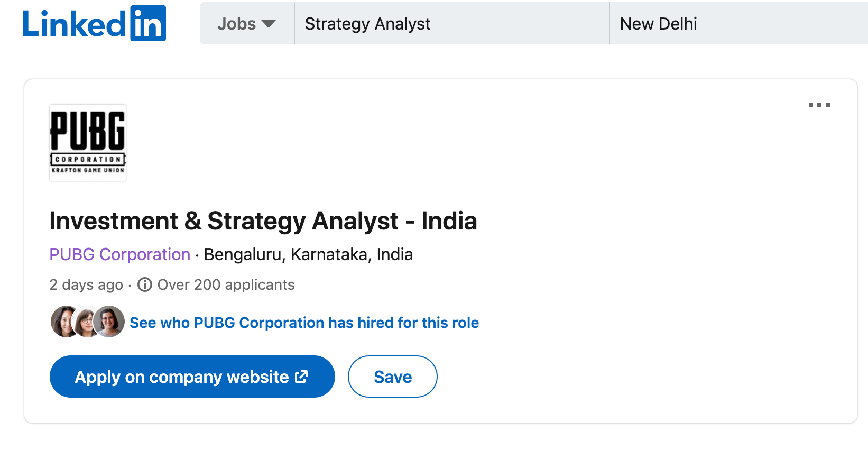868x459 pixels.
Task: Open the three-dot more options menu
Action: point(819,105)
